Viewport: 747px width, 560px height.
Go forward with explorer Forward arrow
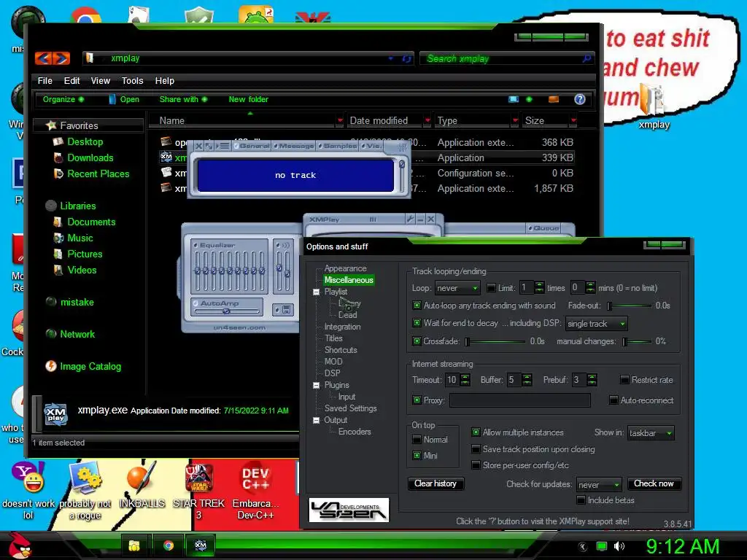(61, 58)
